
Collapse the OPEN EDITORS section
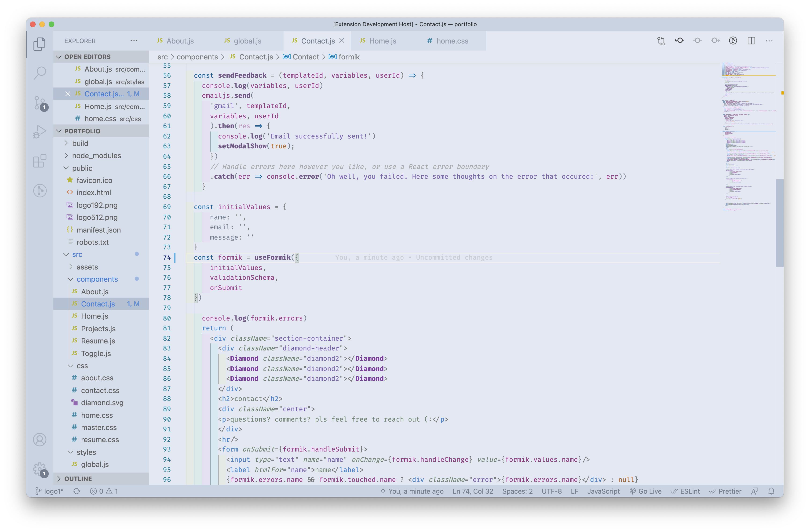tap(87, 57)
